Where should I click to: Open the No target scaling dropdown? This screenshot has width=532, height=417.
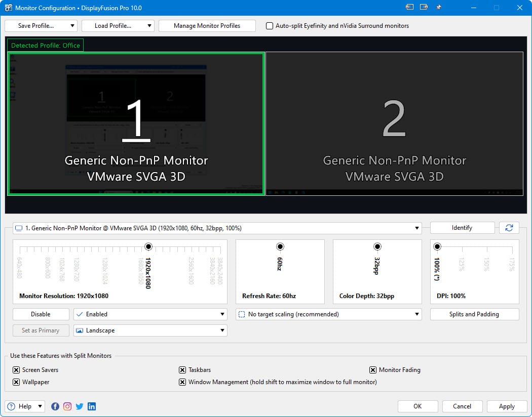pos(328,314)
